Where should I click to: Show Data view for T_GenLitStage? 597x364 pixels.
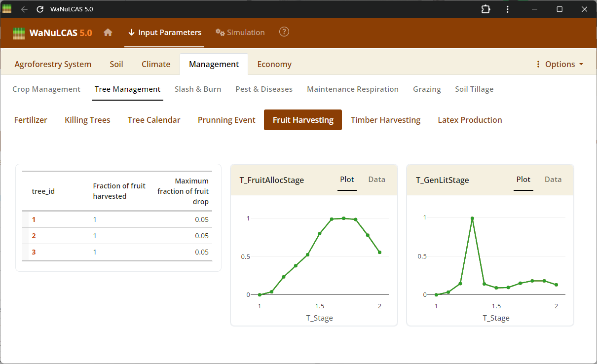click(553, 180)
